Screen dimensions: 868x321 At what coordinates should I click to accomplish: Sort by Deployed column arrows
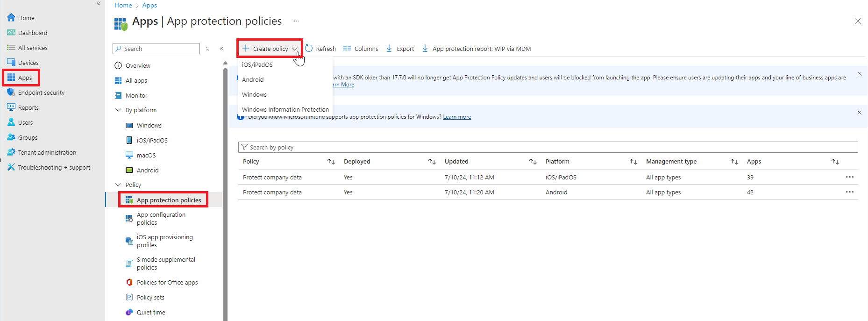(x=432, y=162)
